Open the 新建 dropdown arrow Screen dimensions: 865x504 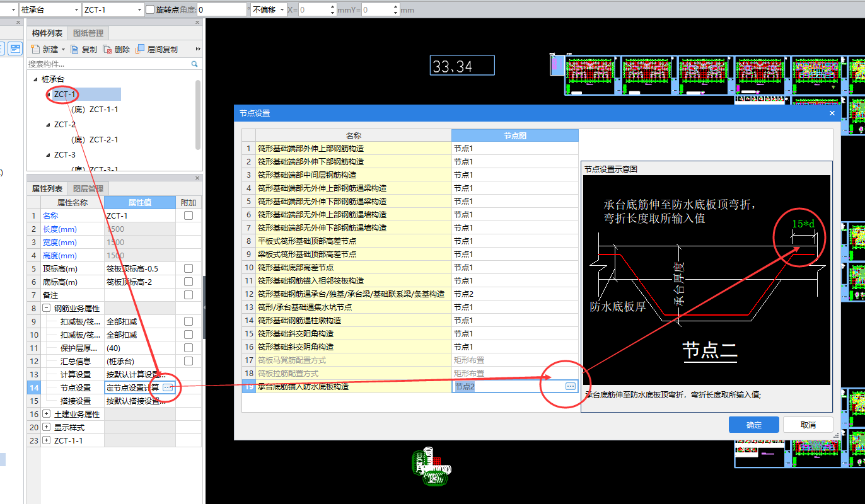click(x=63, y=49)
